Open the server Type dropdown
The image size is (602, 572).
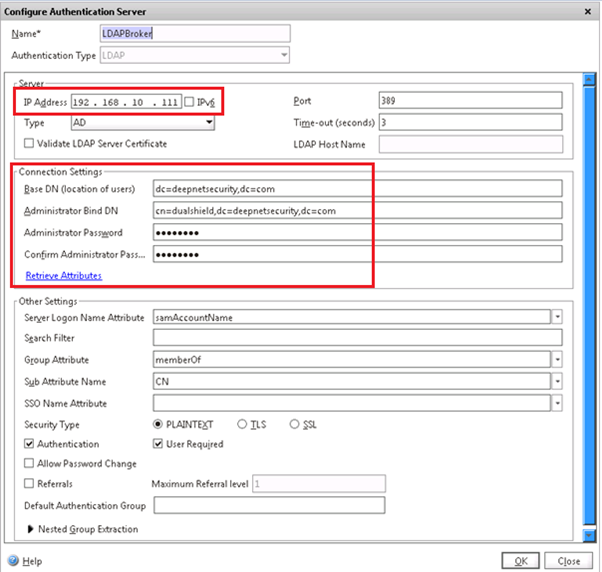click(x=209, y=123)
